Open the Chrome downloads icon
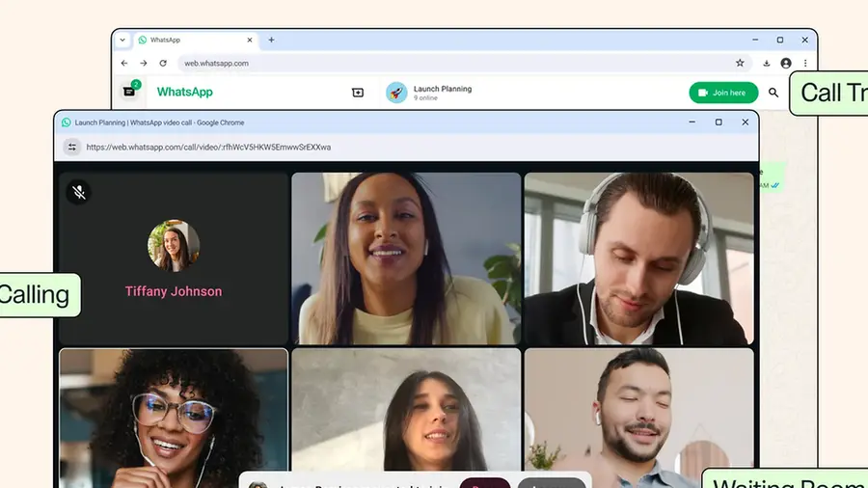868x488 pixels. (766, 63)
